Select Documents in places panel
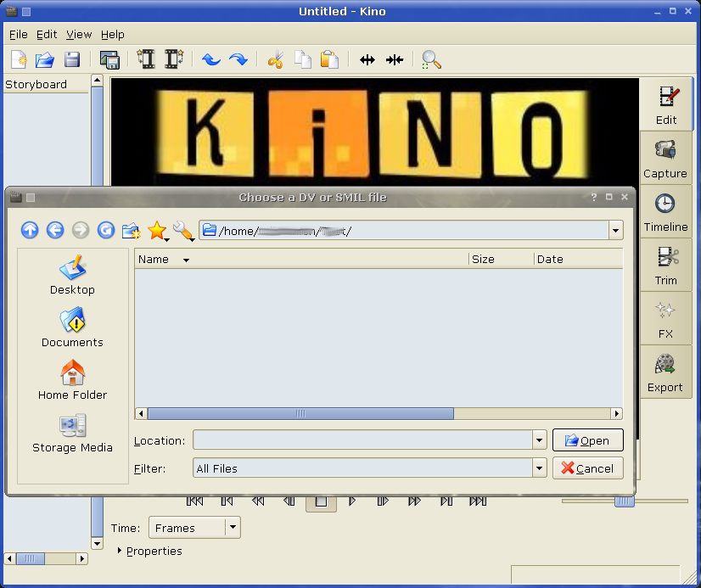The width and height of the screenshot is (701, 588). coord(72,328)
